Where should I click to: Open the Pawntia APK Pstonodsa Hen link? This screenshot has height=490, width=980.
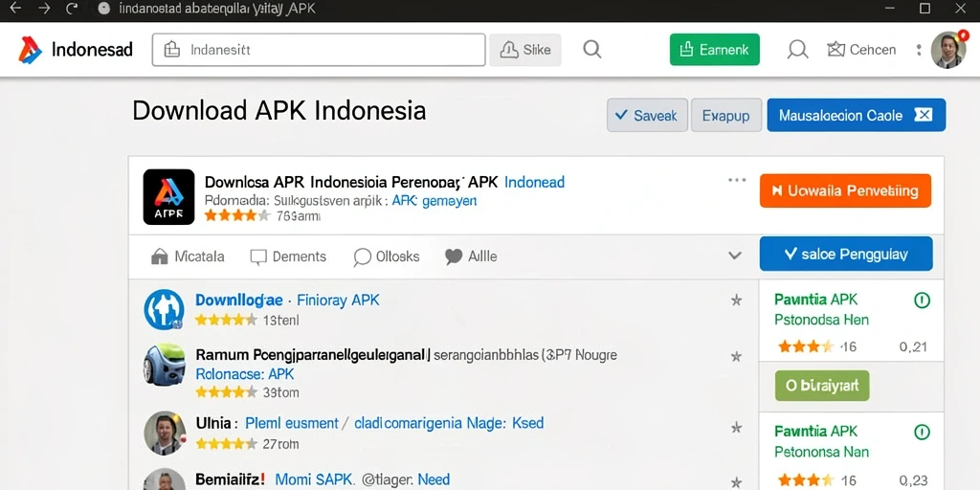click(x=821, y=309)
